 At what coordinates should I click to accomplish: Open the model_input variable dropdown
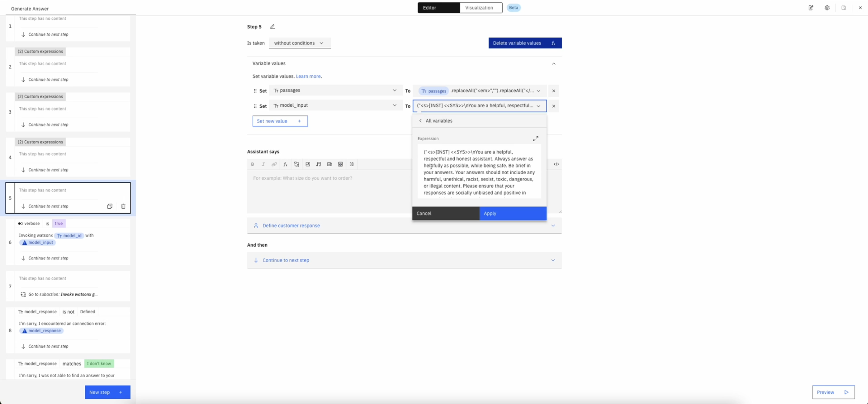coord(394,105)
